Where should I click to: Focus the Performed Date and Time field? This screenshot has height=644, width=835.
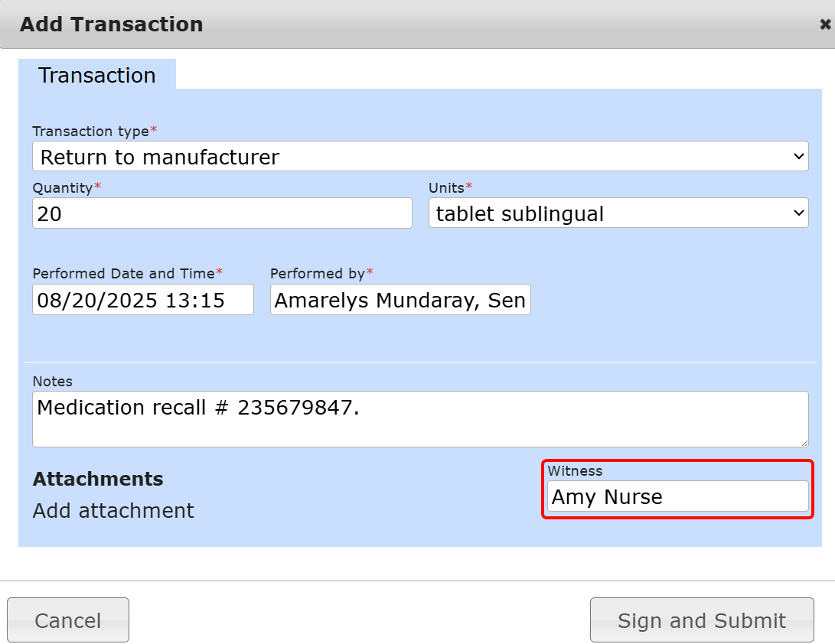142,300
